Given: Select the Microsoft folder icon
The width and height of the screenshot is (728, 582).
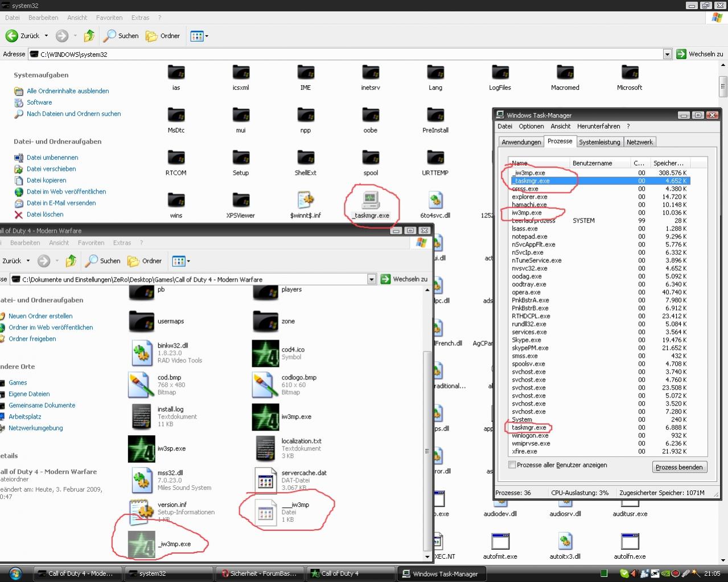Looking at the screenshot, I should click(630, 73).
